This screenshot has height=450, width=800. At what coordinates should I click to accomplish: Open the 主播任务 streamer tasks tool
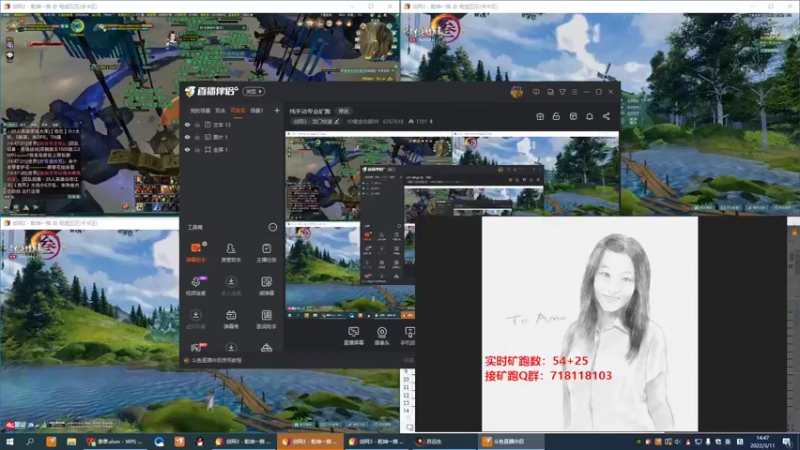[266, 252]
